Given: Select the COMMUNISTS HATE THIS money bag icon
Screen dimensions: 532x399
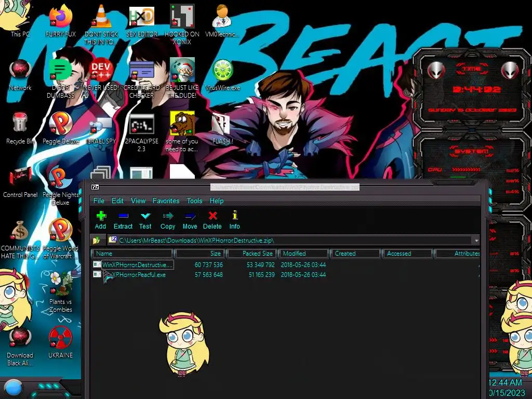Looking at the screenshot, I should pos(20,239).
